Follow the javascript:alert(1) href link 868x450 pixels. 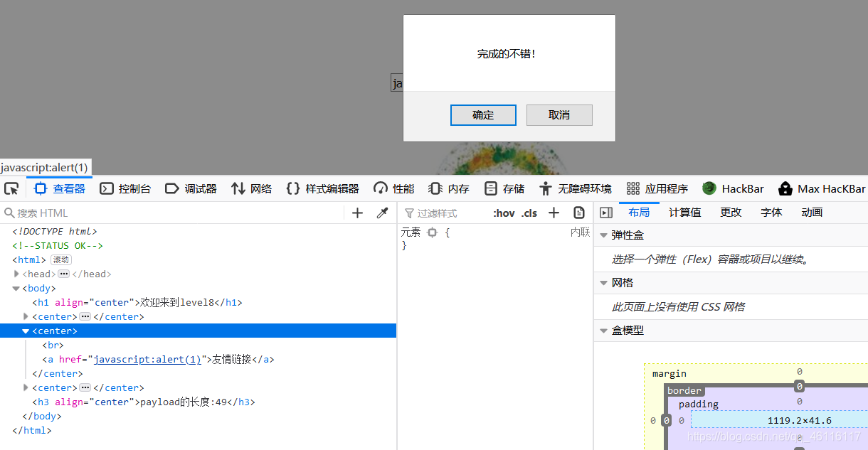[x=147, y=359]
